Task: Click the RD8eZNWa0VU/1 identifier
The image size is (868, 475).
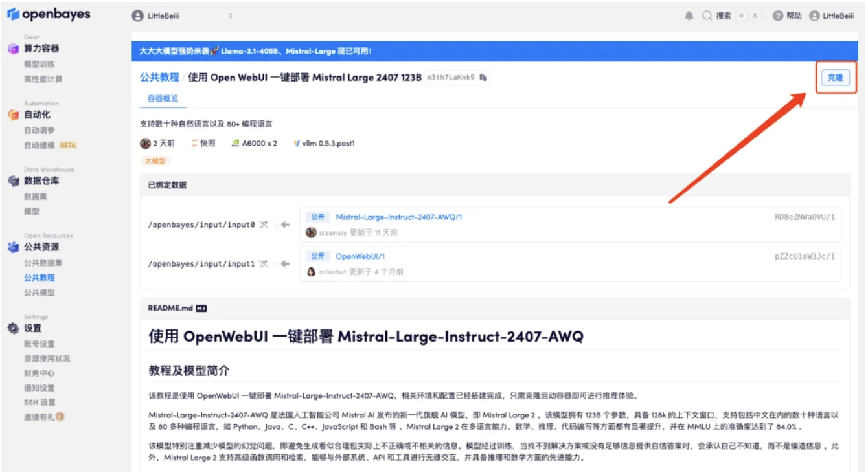Action: point(805,217)
